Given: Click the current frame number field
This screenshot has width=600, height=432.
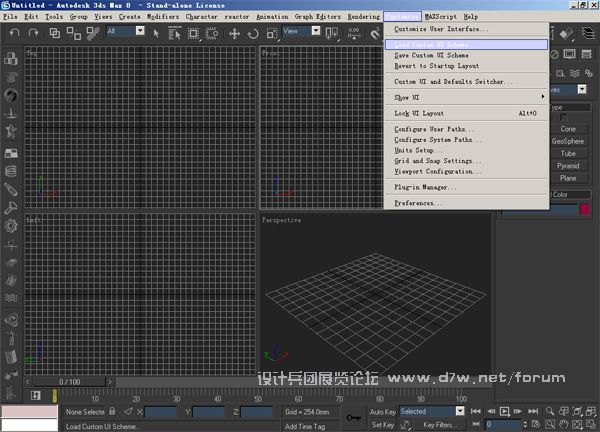Looking at the screenshot, I should pyautogui.click(x=503, y=424).
